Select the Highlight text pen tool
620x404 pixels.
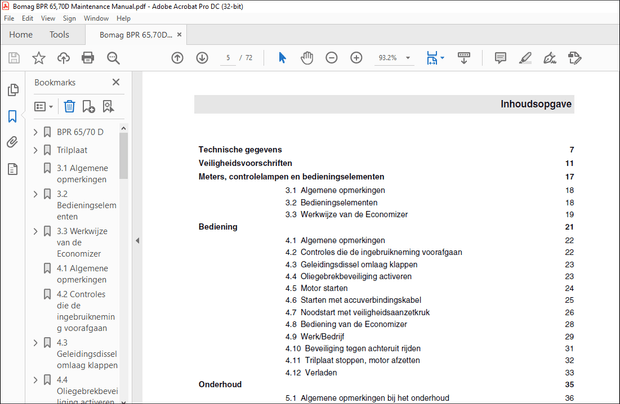click(525, 58)
